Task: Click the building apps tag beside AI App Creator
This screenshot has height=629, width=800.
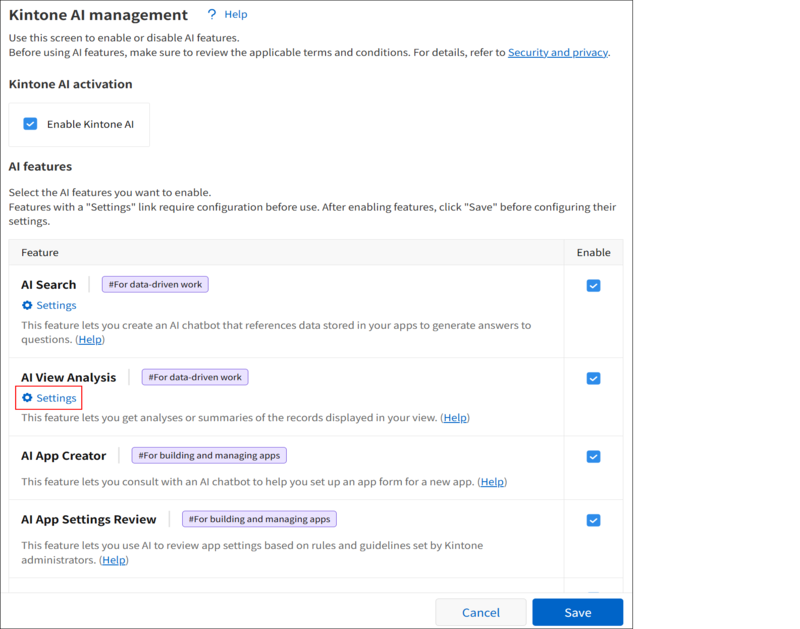Action: click(x=209, y=455)
